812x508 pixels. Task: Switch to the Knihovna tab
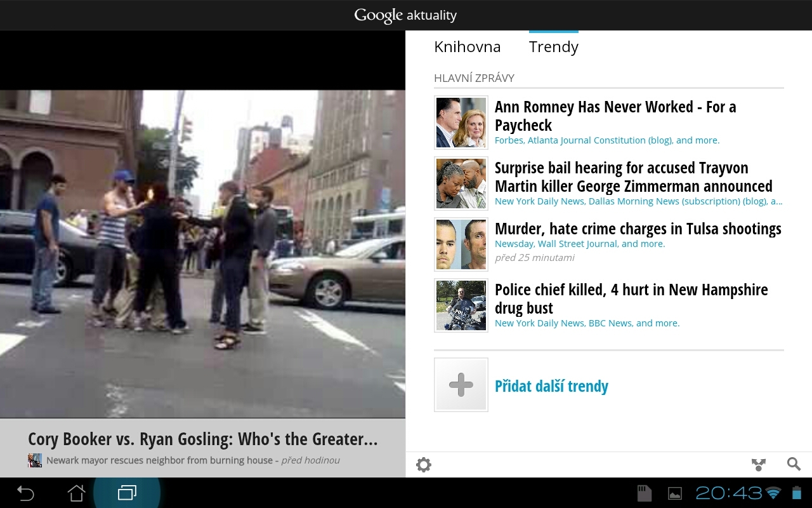[x=467, y=46]
